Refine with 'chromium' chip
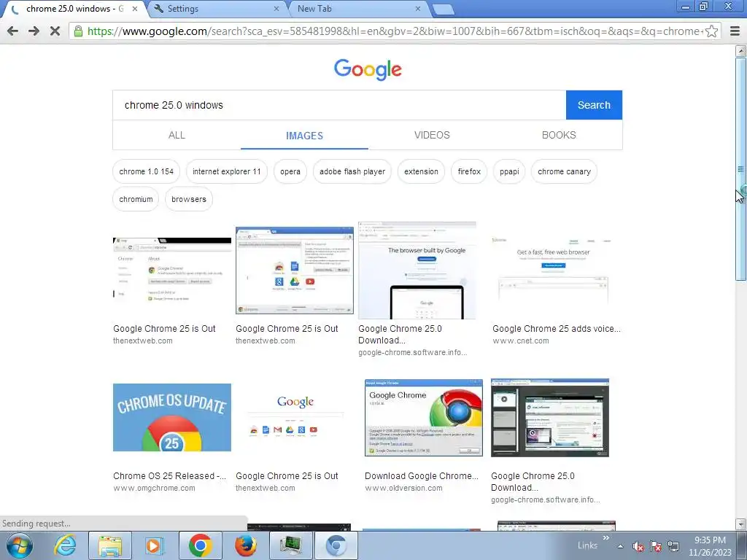The height and width of the screenshot is (560, 747). [x=136, y=199]
